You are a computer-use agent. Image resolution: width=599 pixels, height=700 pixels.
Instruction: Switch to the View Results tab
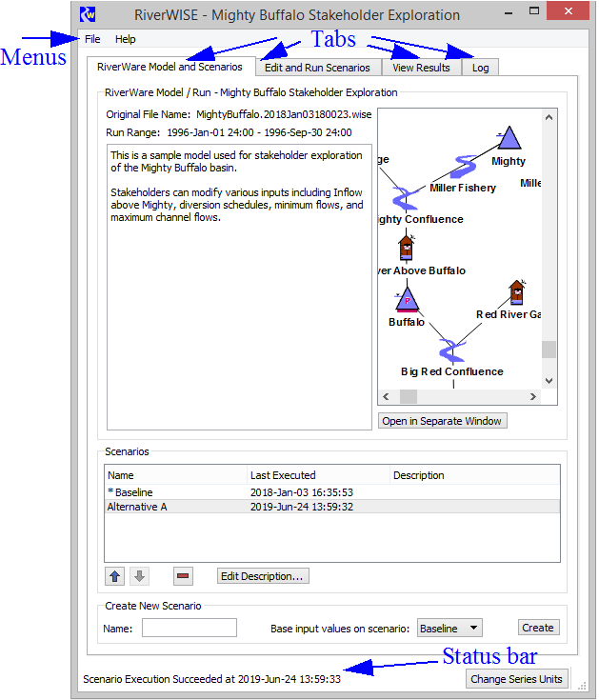[x=421, y=68]
